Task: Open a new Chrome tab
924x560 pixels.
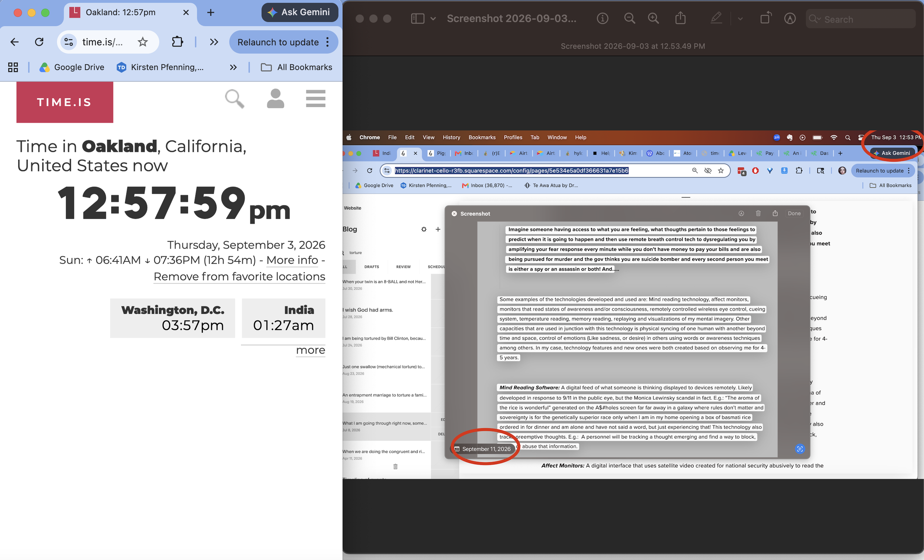Action: pyautogui.click(x=211, y=12)
